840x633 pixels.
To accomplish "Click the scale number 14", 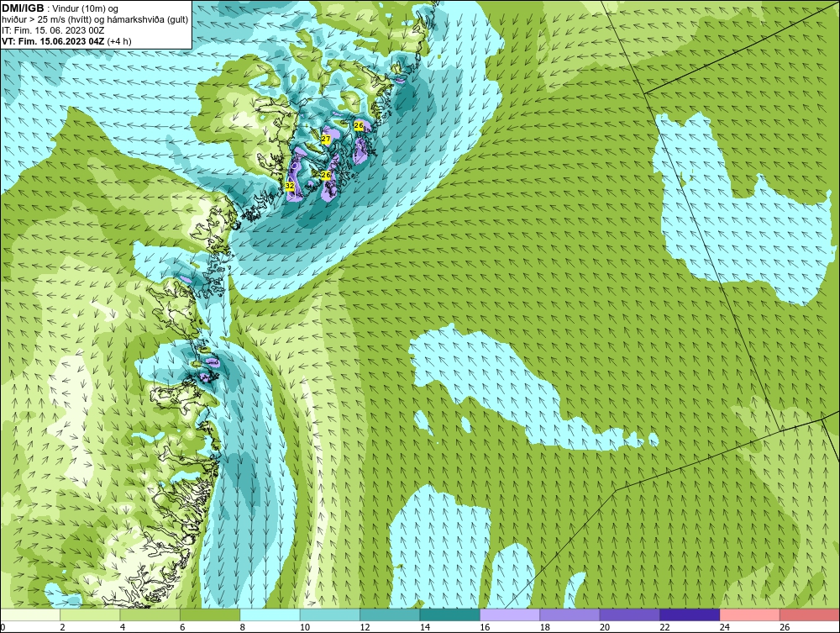I will tap(425, 627).
